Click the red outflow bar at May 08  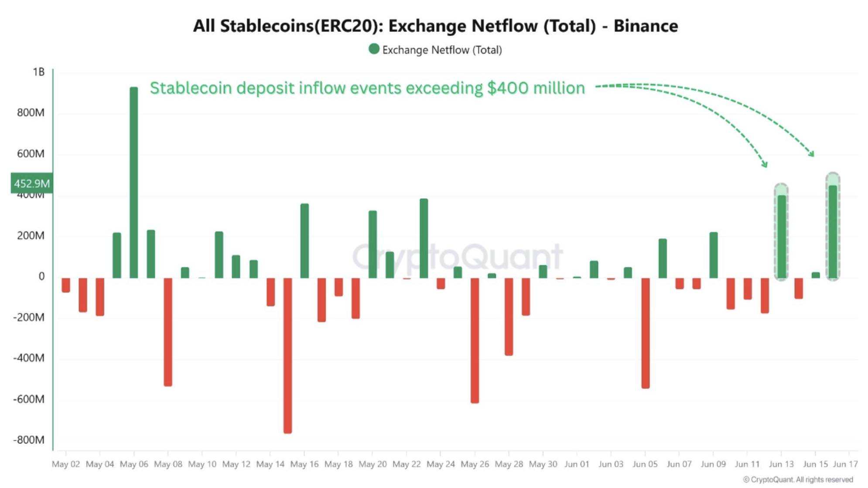[x=168, y=332]
